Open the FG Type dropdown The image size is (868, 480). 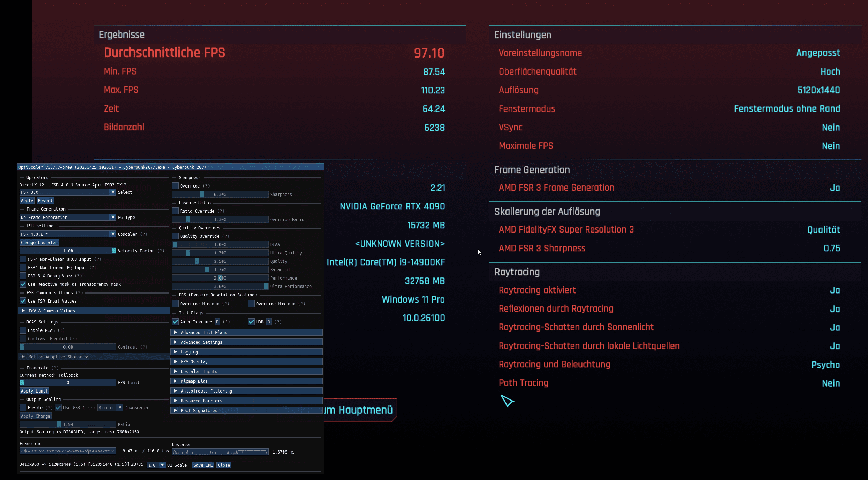click(x=113, y=217)
